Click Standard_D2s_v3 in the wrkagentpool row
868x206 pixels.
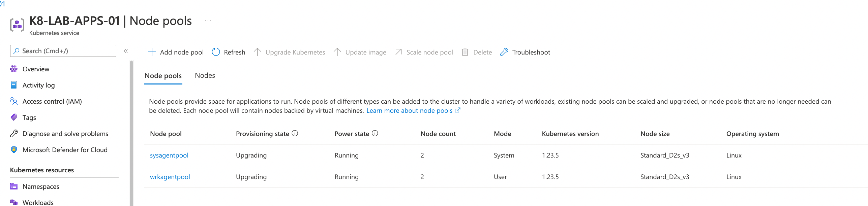click(665, 177)
